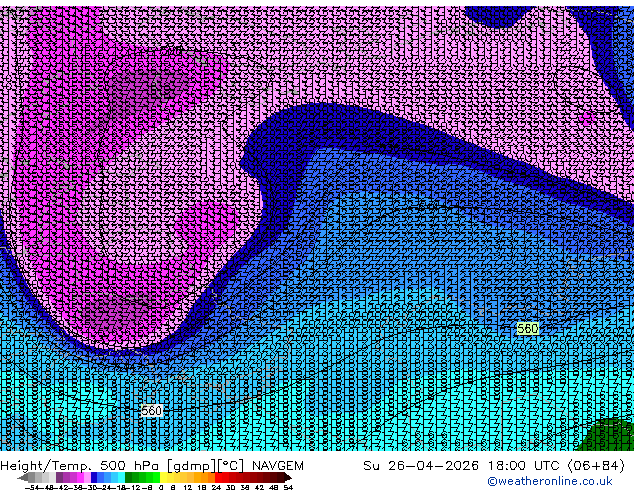
Task: Click the white 560 contour label
Action: (x=152, y=411)
